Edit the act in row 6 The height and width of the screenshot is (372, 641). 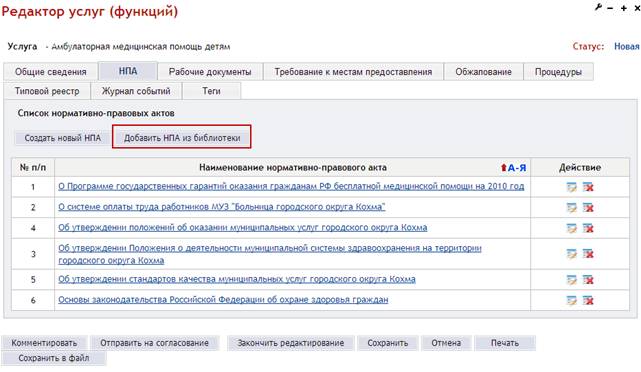[572, 300]
